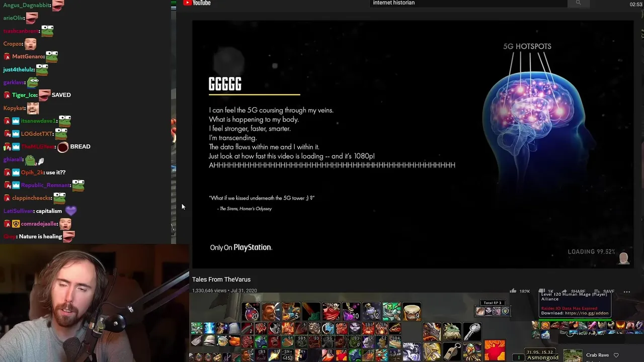Screen dimensions: 644x362
Task: Click the Asmongold player name plate
Action: coord(542,357)
